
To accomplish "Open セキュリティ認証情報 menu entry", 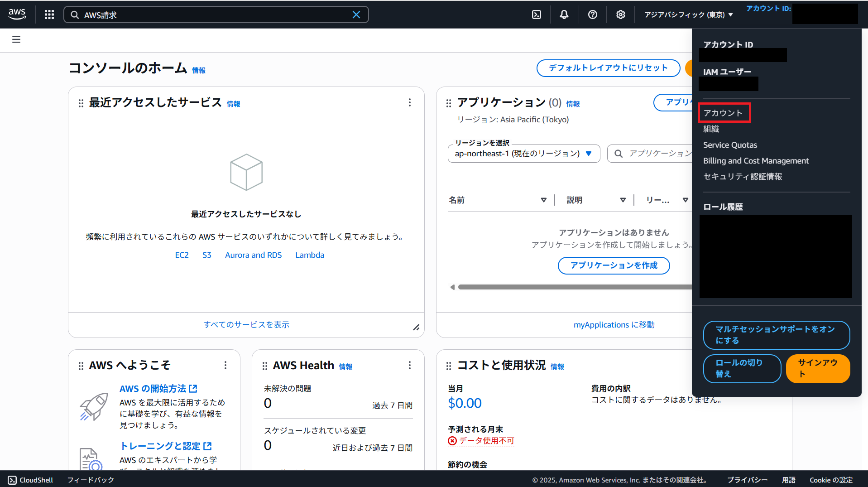I will click(743, 177).
